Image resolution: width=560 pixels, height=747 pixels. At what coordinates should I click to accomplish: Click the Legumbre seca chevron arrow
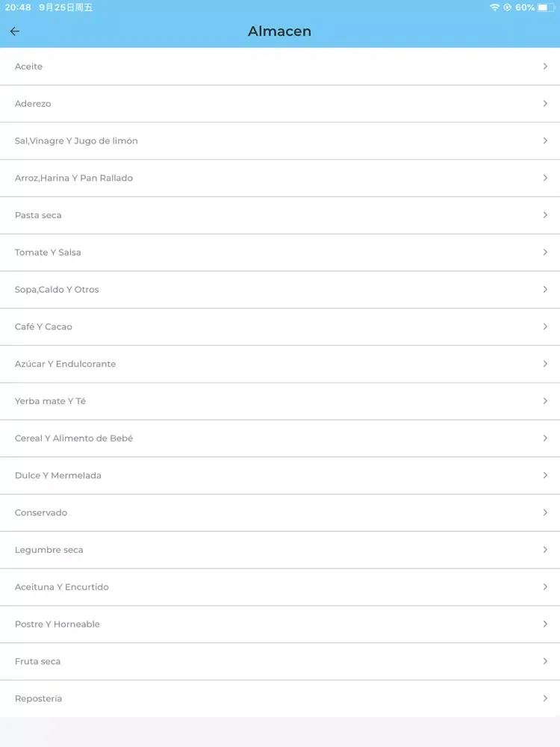pyautogui.click(x=545, y=549)
